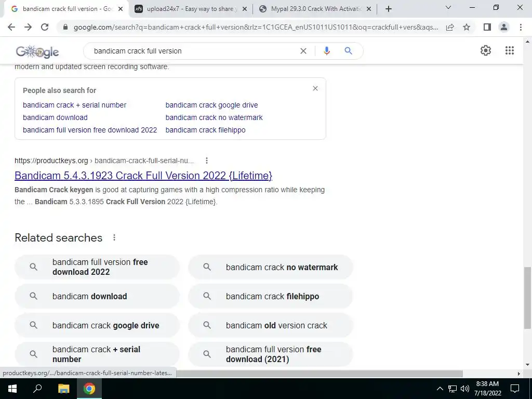Open 'bandicam crack + serial number' suggestion link

click(x=74, y=105)
